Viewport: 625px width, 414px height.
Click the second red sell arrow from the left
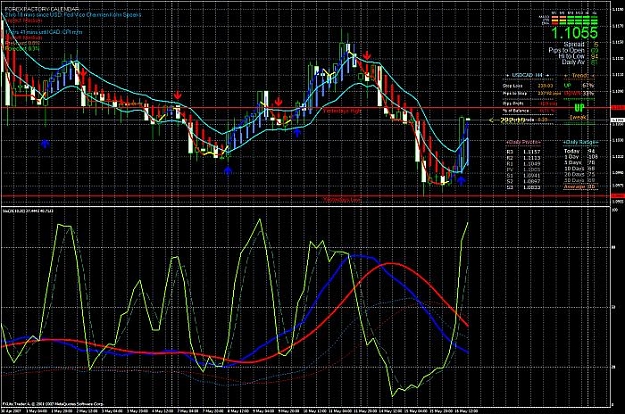(x=178, y=95)
